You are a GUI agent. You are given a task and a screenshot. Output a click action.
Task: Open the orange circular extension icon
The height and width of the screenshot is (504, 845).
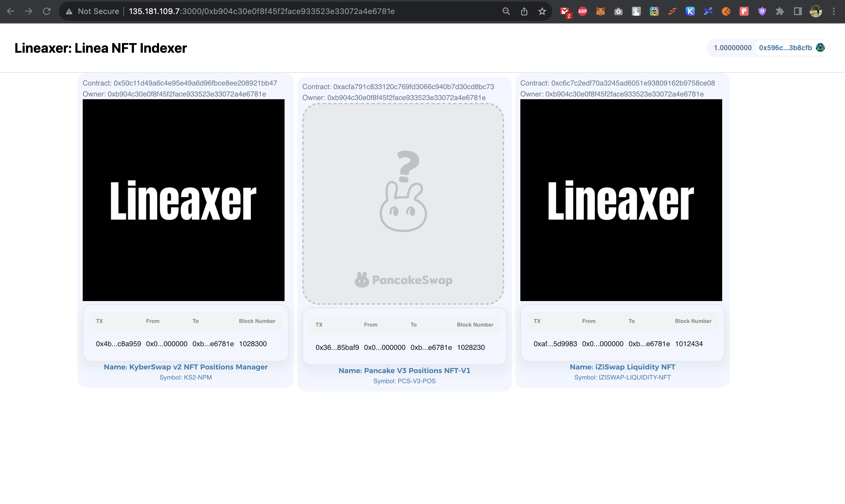pos(726,11)
